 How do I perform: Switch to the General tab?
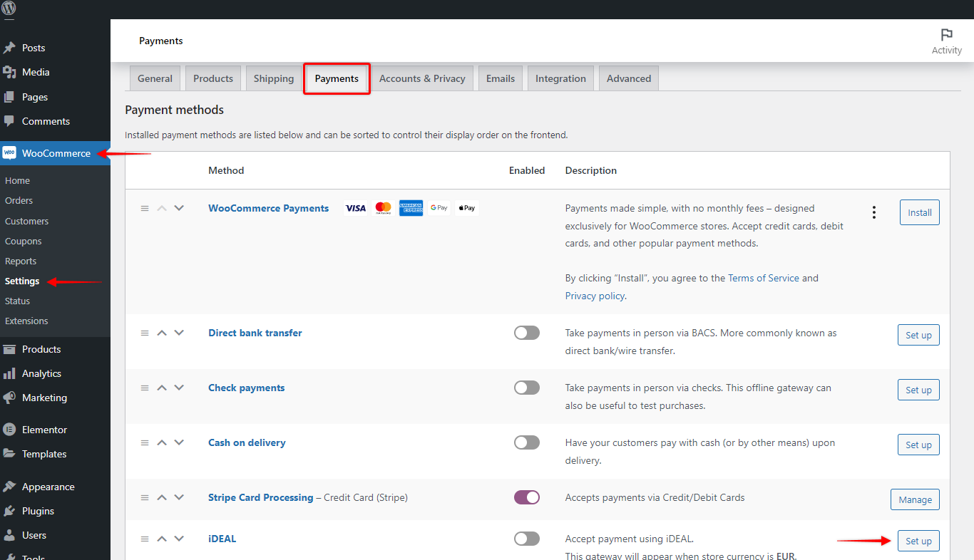tap(155, 78)
